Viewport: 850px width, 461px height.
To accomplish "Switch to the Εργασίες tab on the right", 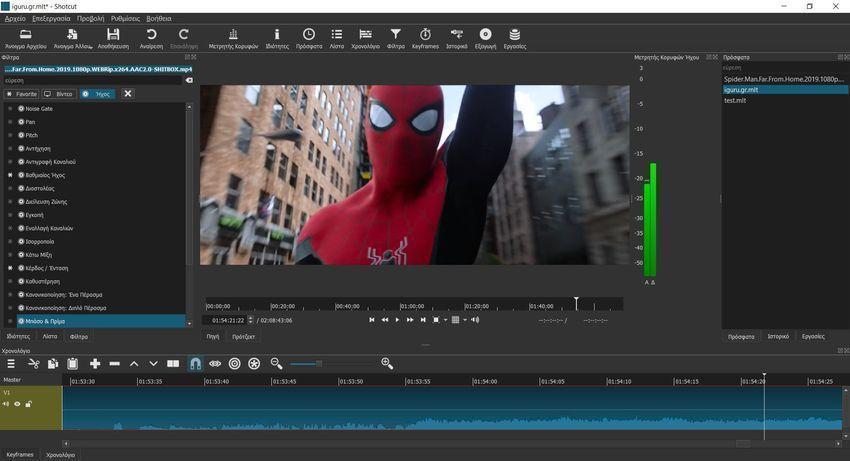I will click(x=813, y=337).
